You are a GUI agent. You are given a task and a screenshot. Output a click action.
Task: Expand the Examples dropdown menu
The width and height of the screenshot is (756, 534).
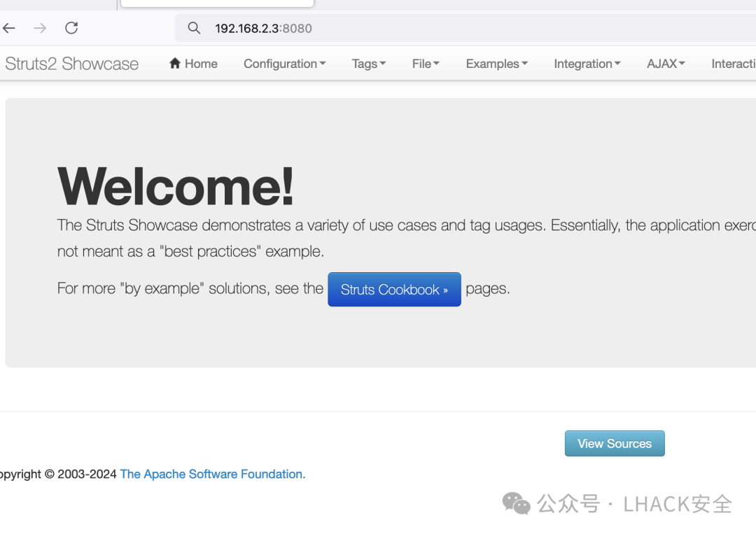(x=496, y=64)
